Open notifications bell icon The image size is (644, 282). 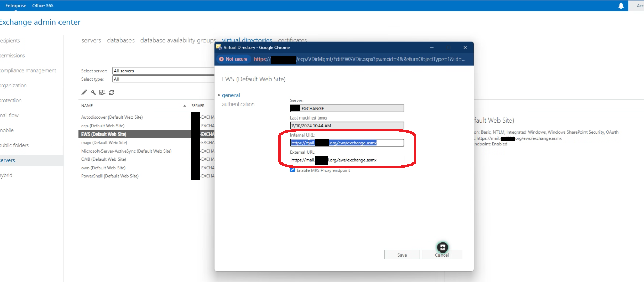pyautogui.click(x=621, y=6)
